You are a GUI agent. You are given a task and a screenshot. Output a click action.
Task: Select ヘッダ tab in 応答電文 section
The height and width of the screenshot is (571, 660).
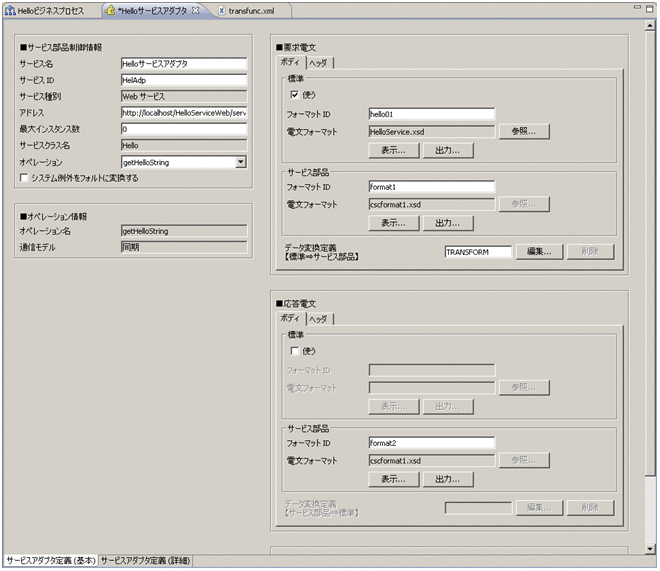[320, 319]
